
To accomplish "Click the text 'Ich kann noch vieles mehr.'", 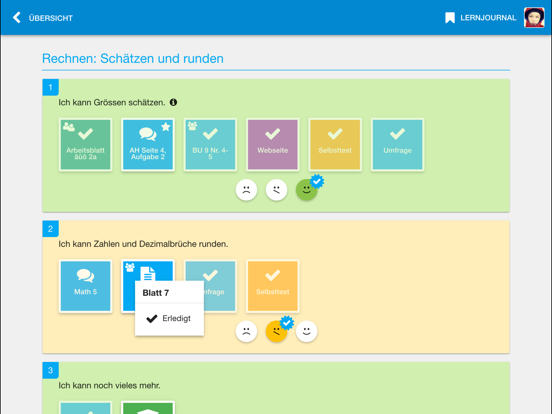I will [x=109, y=385].
